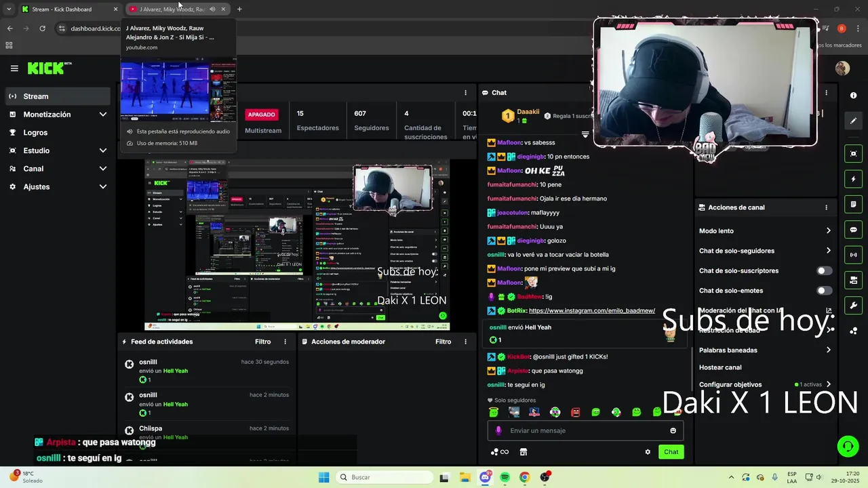The image size is (868, 488).
Task: Open Discord from the taskbar
Action: pos(485,477)
